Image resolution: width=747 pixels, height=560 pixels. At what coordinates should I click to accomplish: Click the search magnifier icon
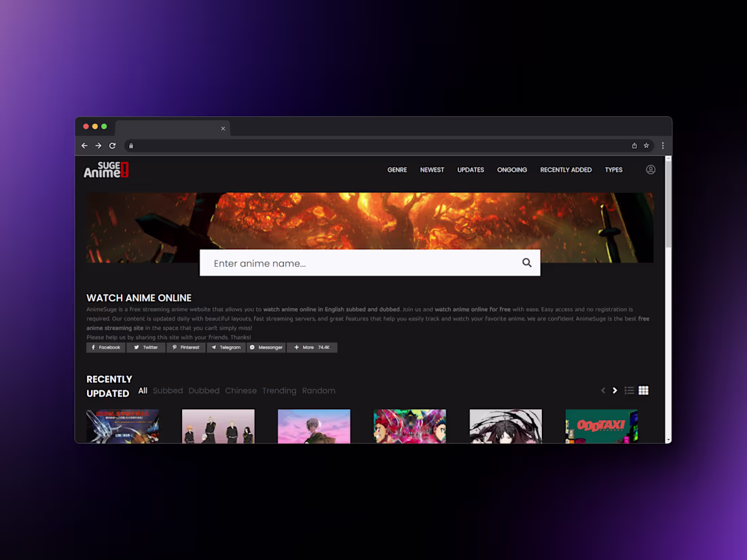point(527,263)
